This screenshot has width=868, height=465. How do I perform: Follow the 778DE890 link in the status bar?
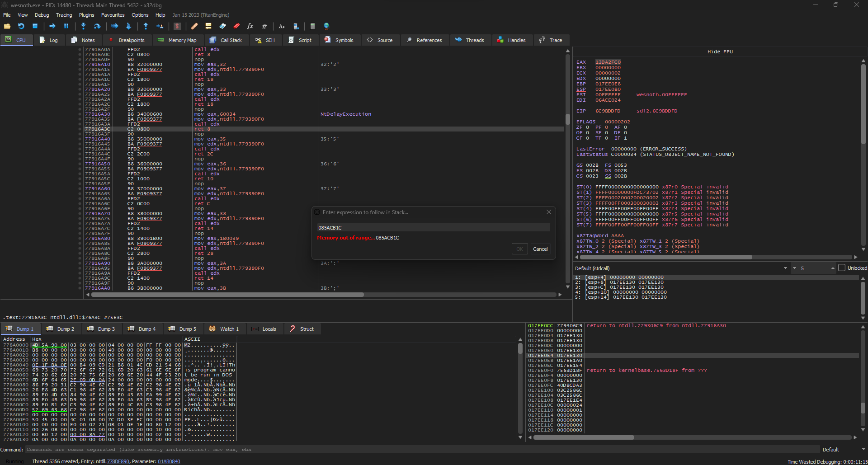[x=118, y=462]
